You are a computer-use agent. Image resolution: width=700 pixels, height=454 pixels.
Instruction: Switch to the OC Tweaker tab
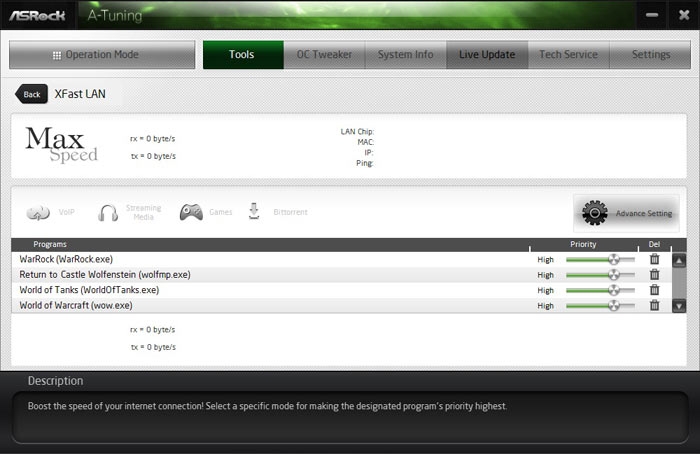325,54
